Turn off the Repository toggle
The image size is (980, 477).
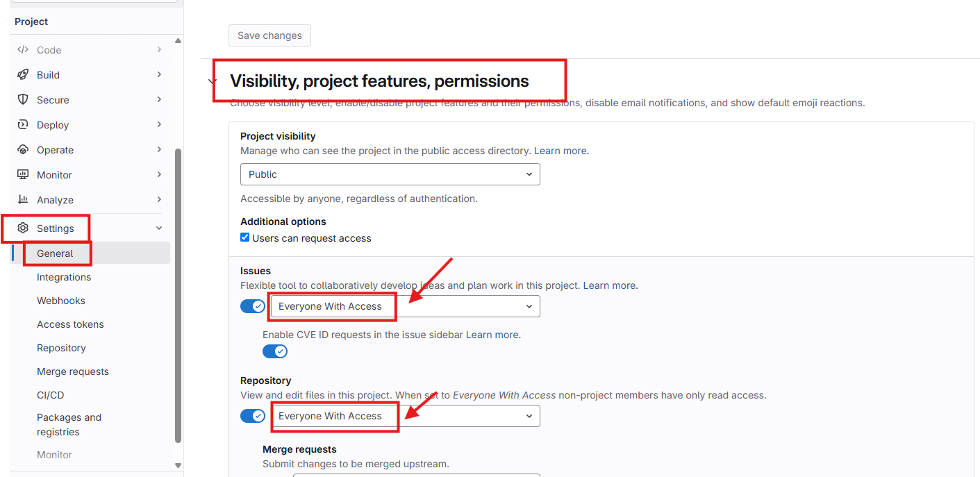pos(253,416)
